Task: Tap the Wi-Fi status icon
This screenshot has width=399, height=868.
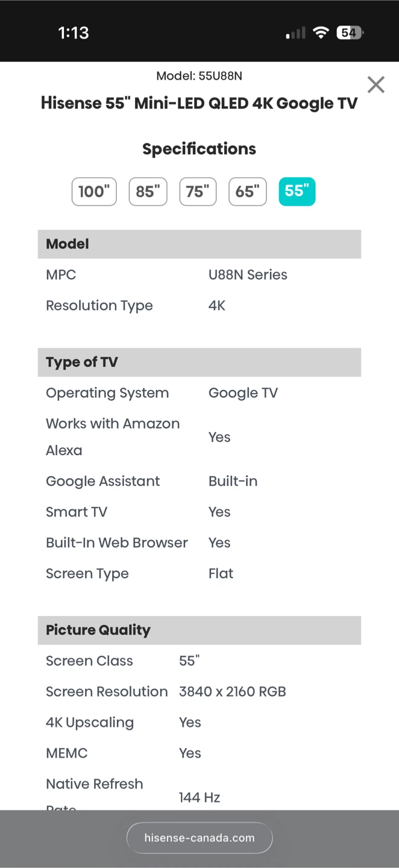Action: [x=321, y=33]
